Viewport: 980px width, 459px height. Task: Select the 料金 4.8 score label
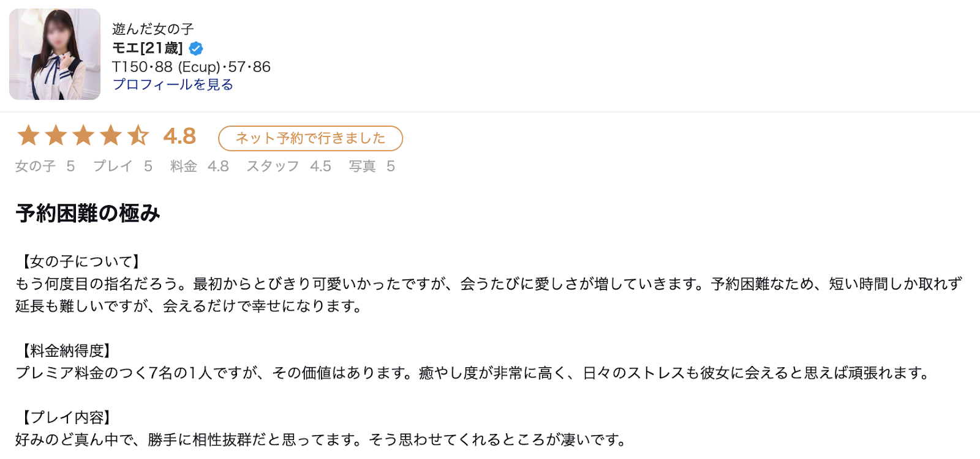click(200, 166)
